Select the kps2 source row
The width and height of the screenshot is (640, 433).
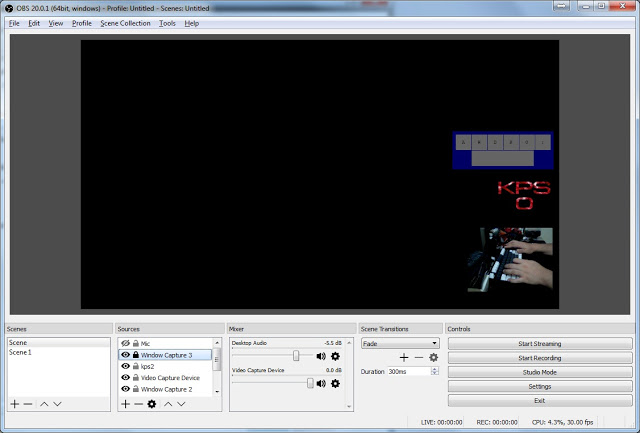pos(165,366)
